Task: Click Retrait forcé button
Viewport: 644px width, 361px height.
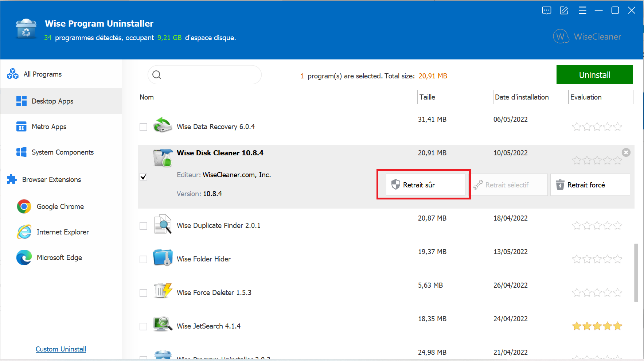Action: pos(590,185)
